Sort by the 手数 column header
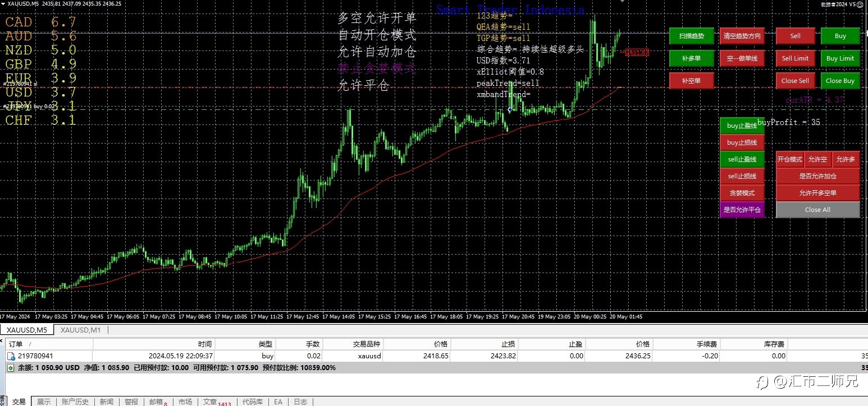 pyautogui.click(x=299, y=344)
